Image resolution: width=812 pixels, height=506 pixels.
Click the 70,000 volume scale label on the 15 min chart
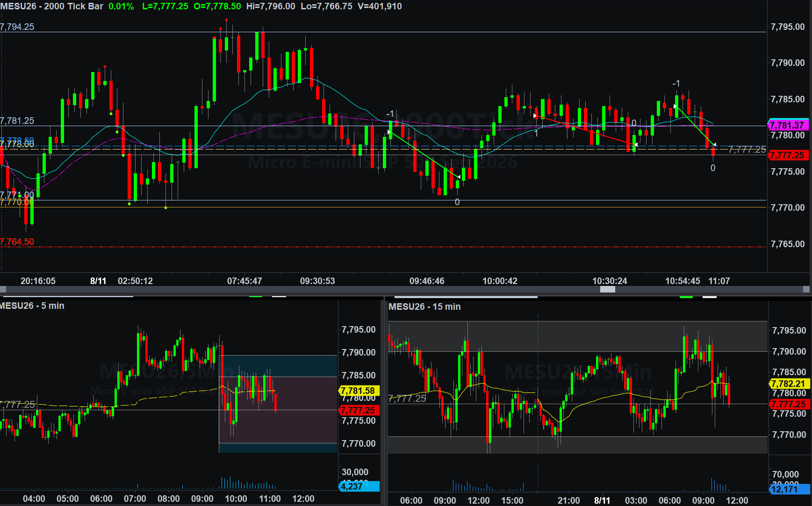785,474
